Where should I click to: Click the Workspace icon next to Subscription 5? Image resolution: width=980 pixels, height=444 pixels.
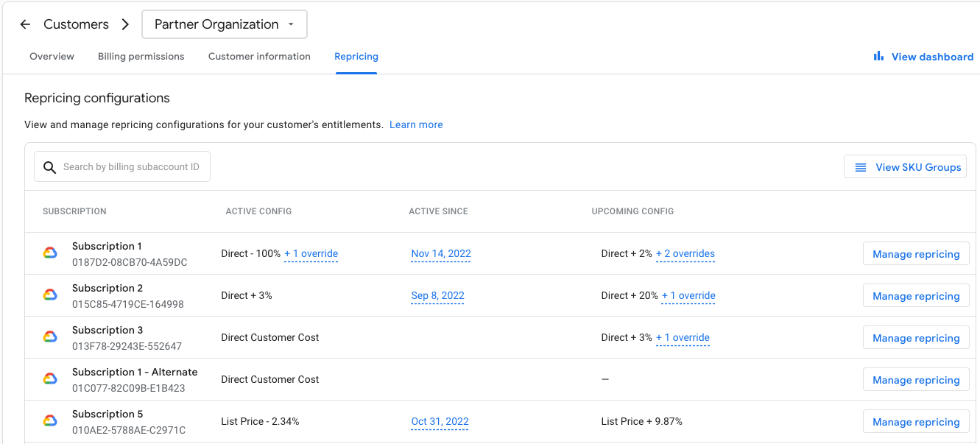coord(49,420)
